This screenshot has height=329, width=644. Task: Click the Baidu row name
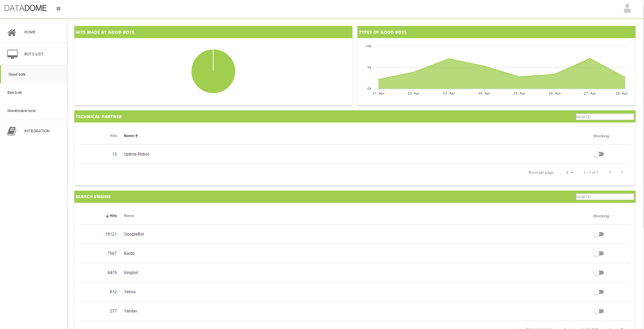[x=129, y=253]
